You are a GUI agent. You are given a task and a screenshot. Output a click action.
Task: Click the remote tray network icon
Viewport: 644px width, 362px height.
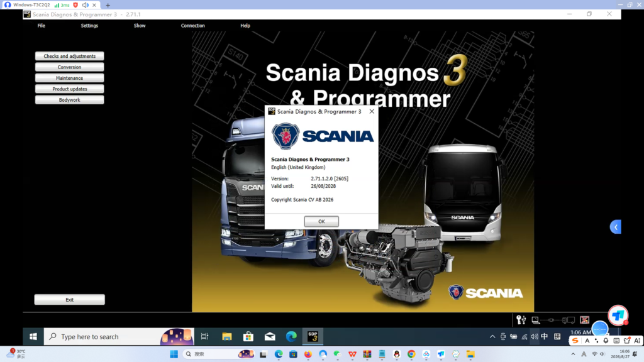coord(525,337)
